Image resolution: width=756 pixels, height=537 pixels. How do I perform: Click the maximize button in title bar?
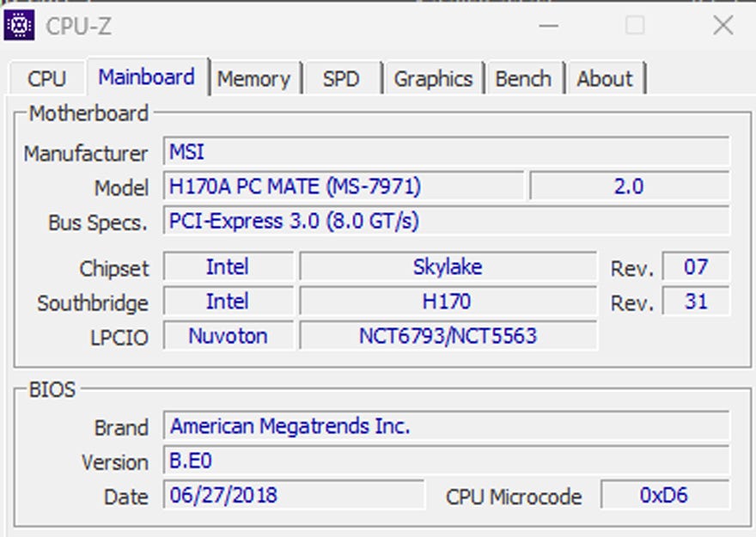[635, 26]
